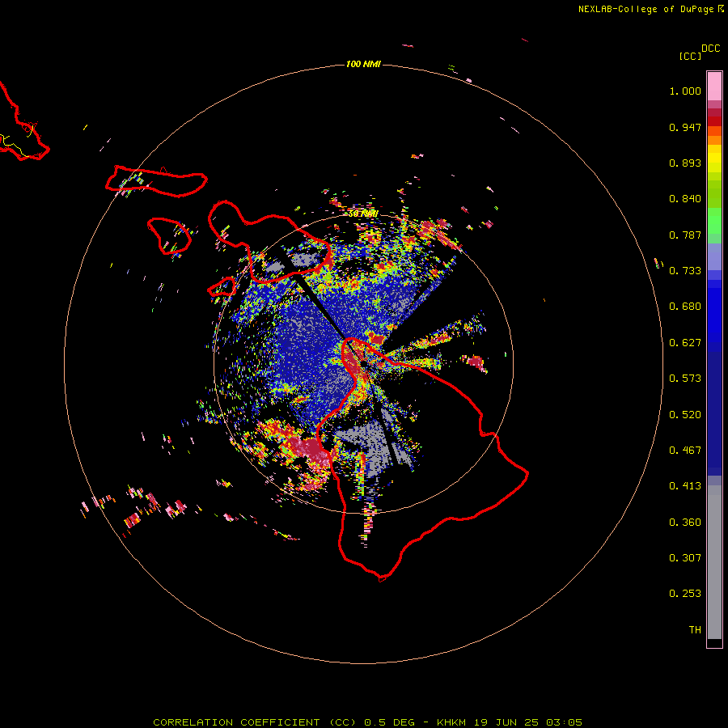This screenshot has height=728, width=728.
Task: Select the 0.787 legend value
Action: coord(685,235)
